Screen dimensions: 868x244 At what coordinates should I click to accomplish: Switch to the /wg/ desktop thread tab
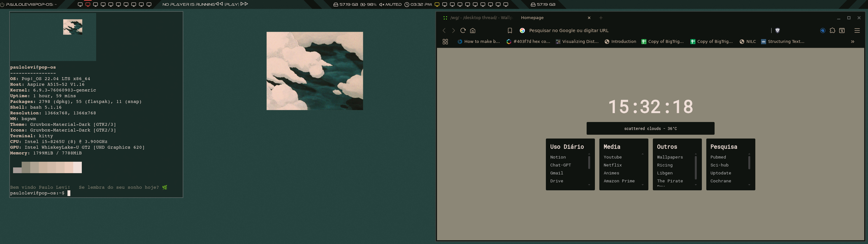(478, 18)
